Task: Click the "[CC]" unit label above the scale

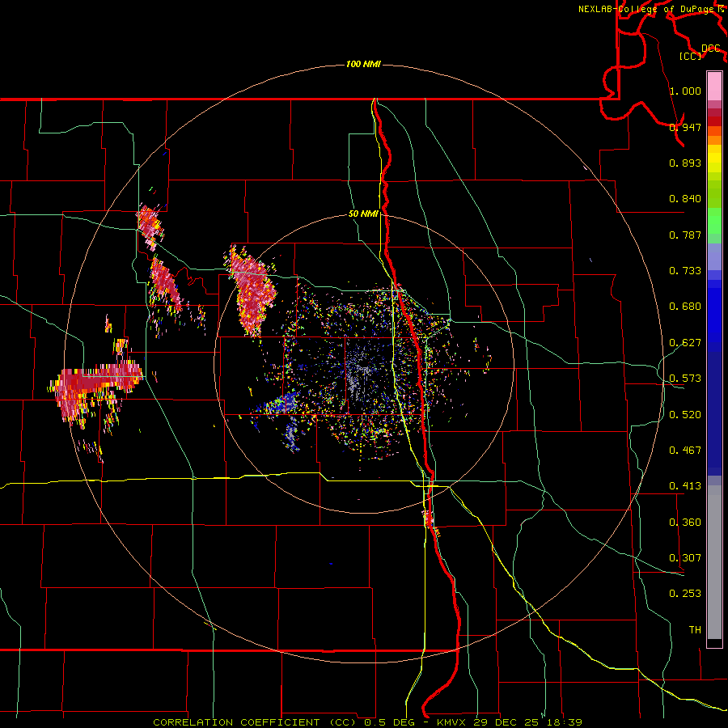Action: click(x=691, y=56)
